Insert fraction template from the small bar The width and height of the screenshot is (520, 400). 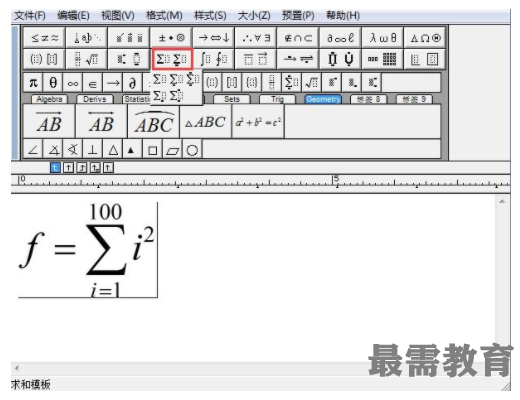[272, 82]
